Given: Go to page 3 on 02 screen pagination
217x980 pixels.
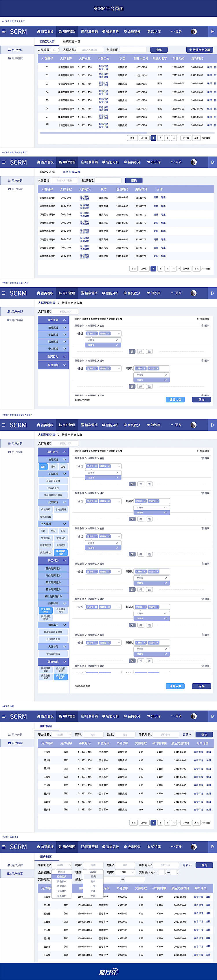Looking at the screenshot, I should [x=167, y=269].
